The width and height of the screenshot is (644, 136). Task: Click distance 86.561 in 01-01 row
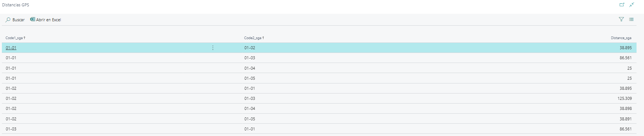pos(626,58)
